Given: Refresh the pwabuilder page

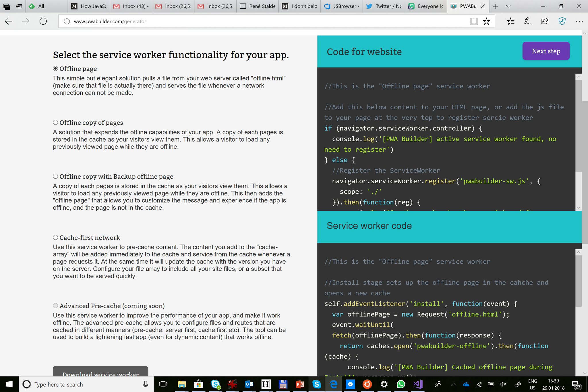Looking at the screenshot, I should [x=43, y=21].
